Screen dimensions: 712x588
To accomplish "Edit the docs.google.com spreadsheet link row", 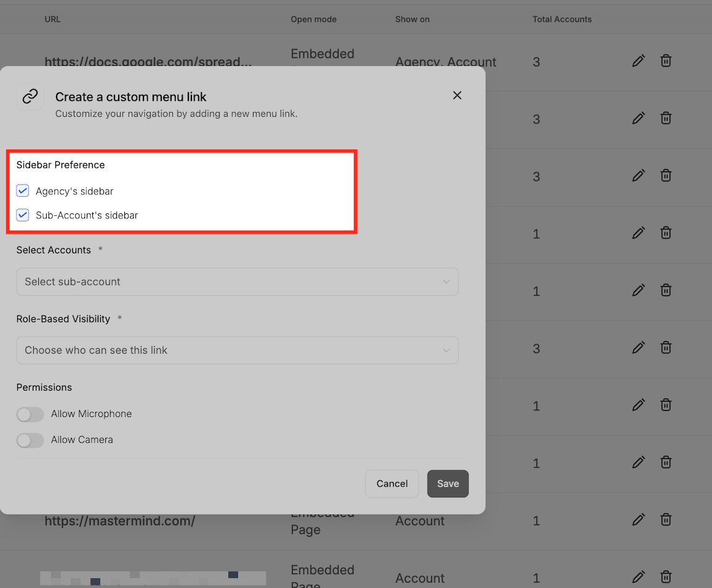I will click(638, 61).
